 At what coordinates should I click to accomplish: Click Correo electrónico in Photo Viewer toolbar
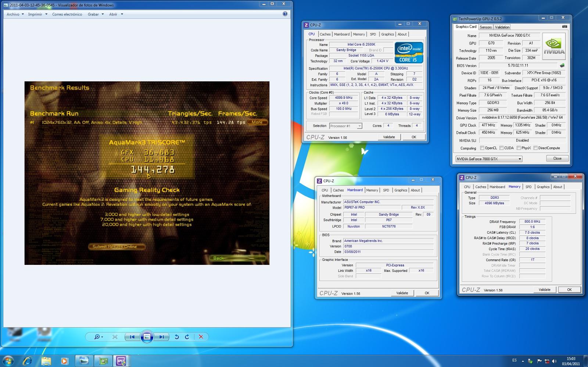67,14
